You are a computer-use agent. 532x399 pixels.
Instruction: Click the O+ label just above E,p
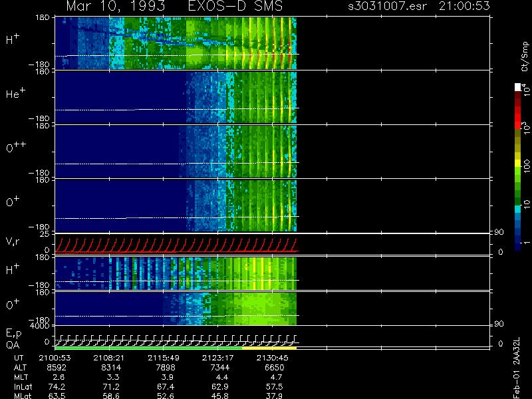tap(13, 305)
